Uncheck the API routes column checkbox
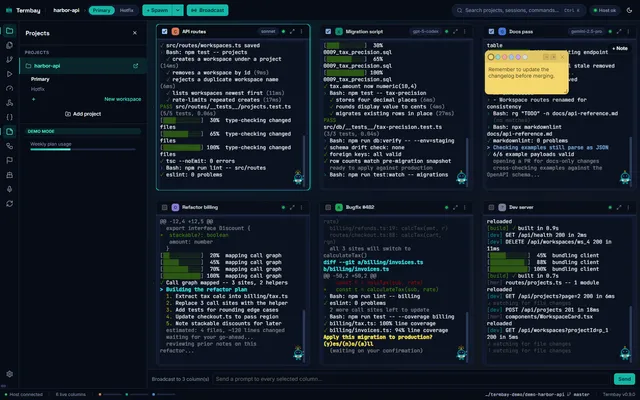 click(x=164, y=31)
